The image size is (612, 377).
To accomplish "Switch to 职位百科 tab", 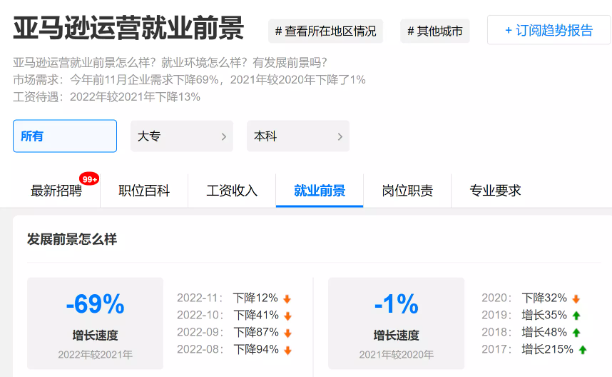I will [144, 190].
